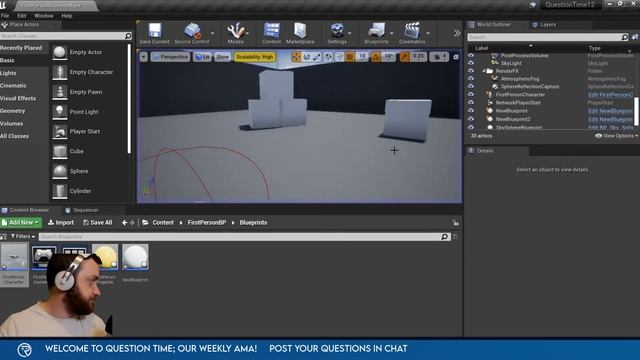Open Source Control from the toolbar
640x360 pixels.
click(192, 33)
